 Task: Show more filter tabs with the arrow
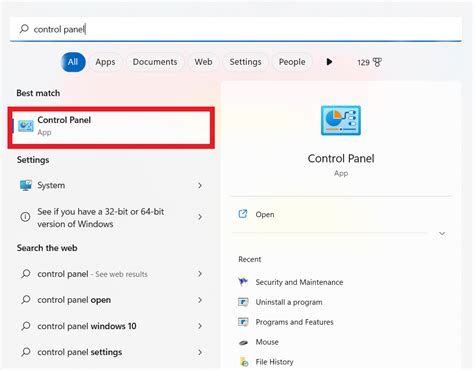click(x=329, y=62)
